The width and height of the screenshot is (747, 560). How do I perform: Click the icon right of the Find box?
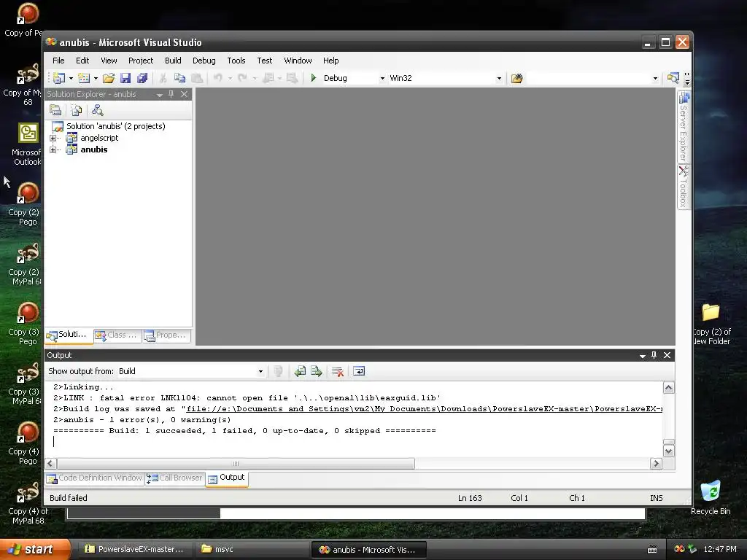click(x=673, y=78)
